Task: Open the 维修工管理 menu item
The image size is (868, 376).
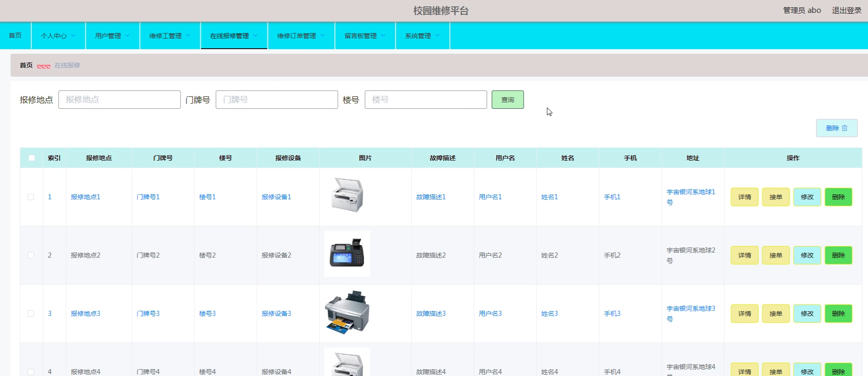Action: (170, 35)
